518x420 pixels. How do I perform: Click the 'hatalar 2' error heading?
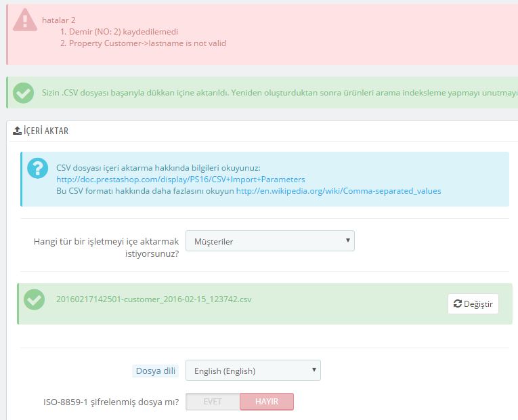pos(59,20)
